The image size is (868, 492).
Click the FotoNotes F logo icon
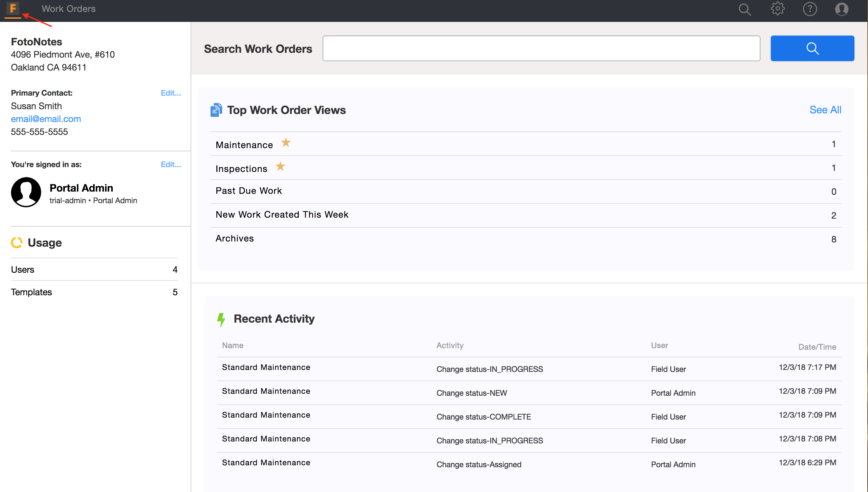pos(13,8)
